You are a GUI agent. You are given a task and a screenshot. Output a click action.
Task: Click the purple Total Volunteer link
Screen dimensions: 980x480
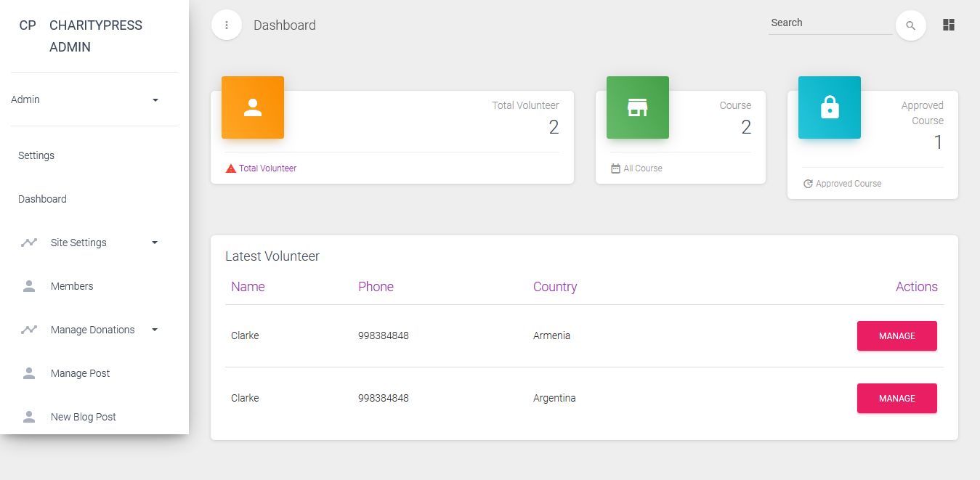267,168
